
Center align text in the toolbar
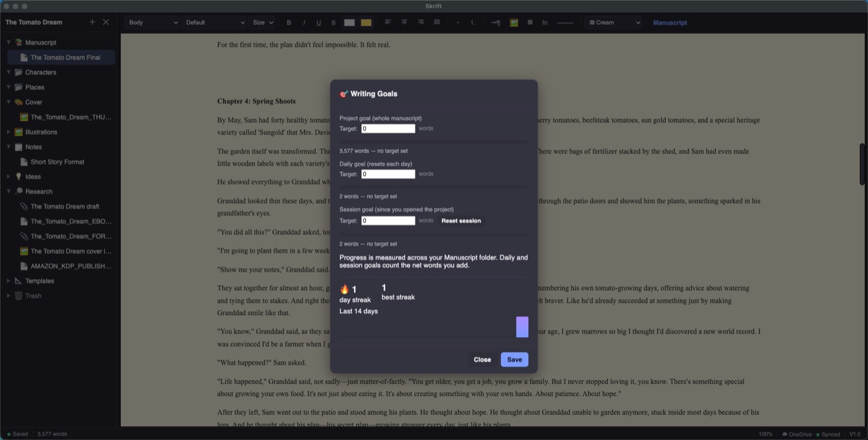[x=404, y=22]
